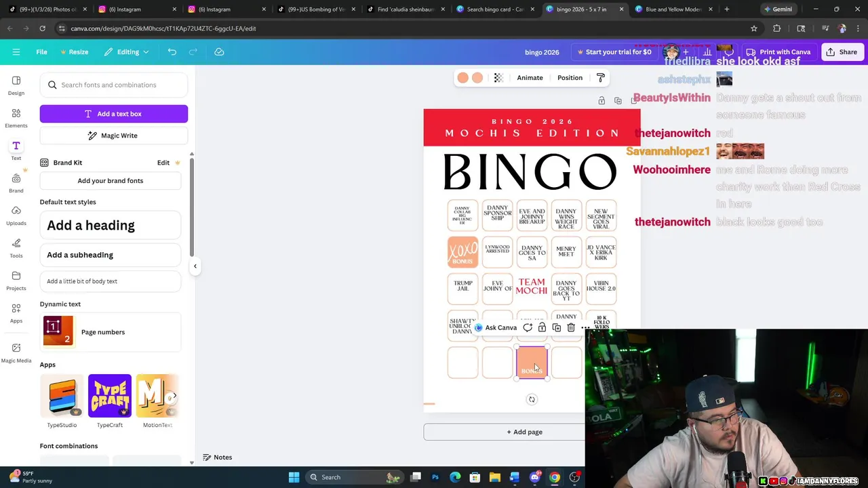868x488 pixels.
Task: Add a comment to selected element
Action: 528,327
